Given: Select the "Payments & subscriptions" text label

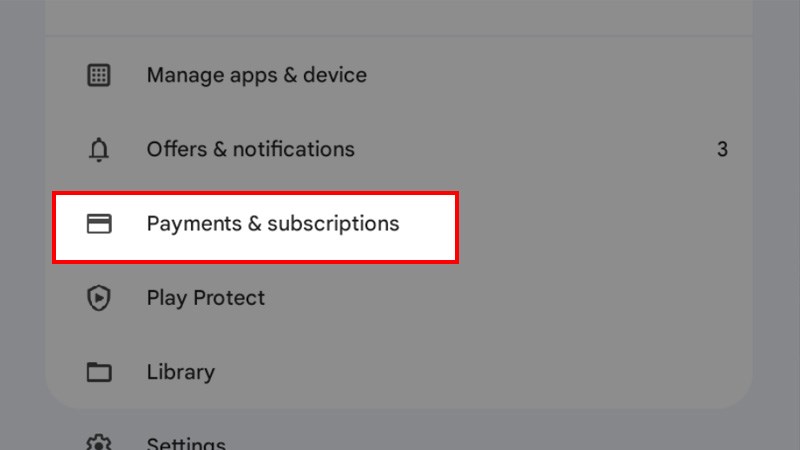Looking at the screenshot, I should click(x=272, y=224).
